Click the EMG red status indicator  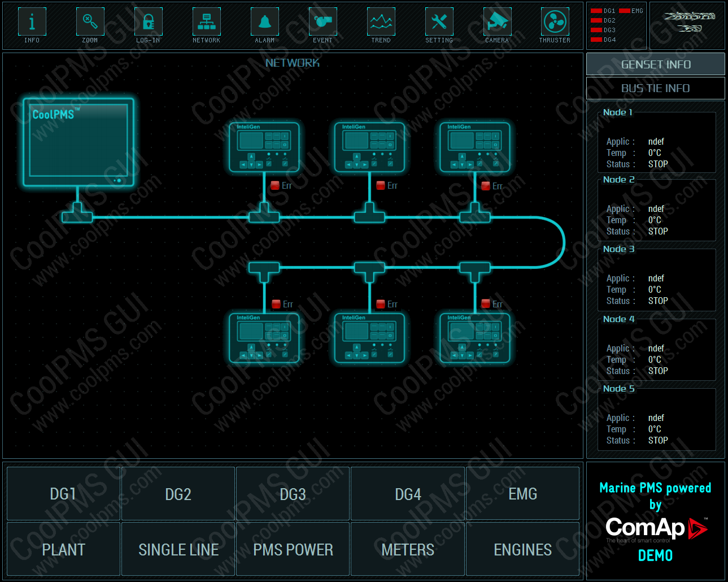pyautogui.click(x=624, y=11)
